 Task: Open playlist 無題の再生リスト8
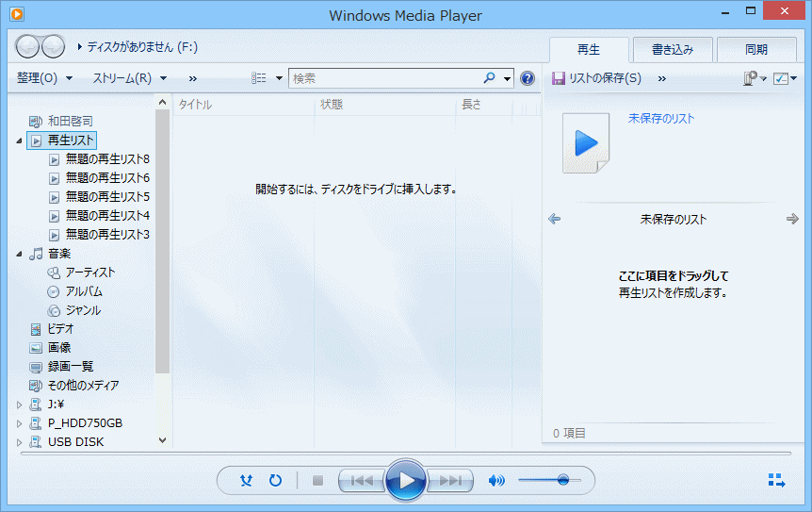pos(100,159)
